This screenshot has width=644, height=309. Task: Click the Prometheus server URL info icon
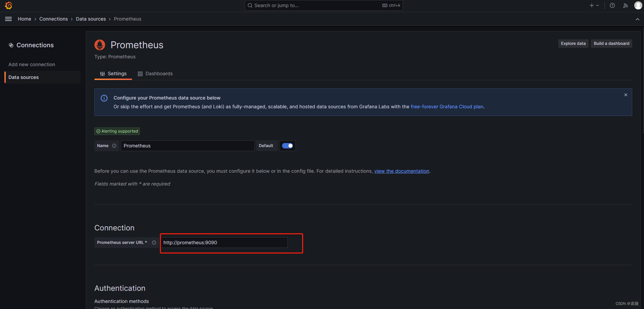(154, 243)
